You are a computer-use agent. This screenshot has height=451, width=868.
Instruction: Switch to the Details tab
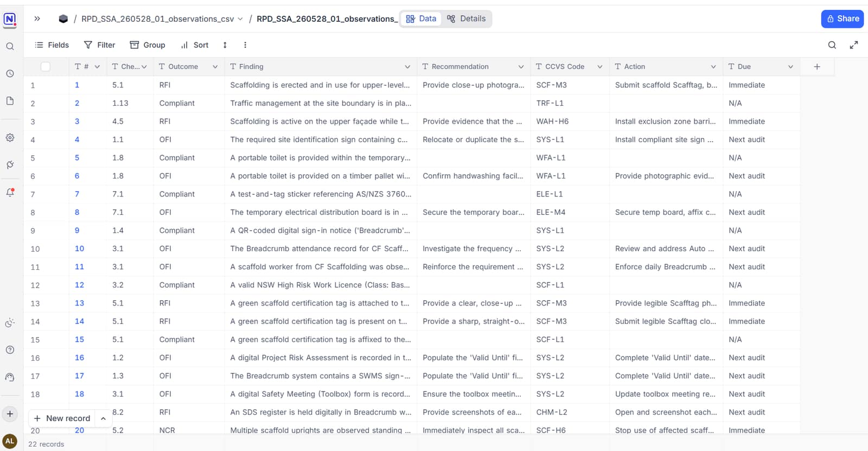click(467, 18)
